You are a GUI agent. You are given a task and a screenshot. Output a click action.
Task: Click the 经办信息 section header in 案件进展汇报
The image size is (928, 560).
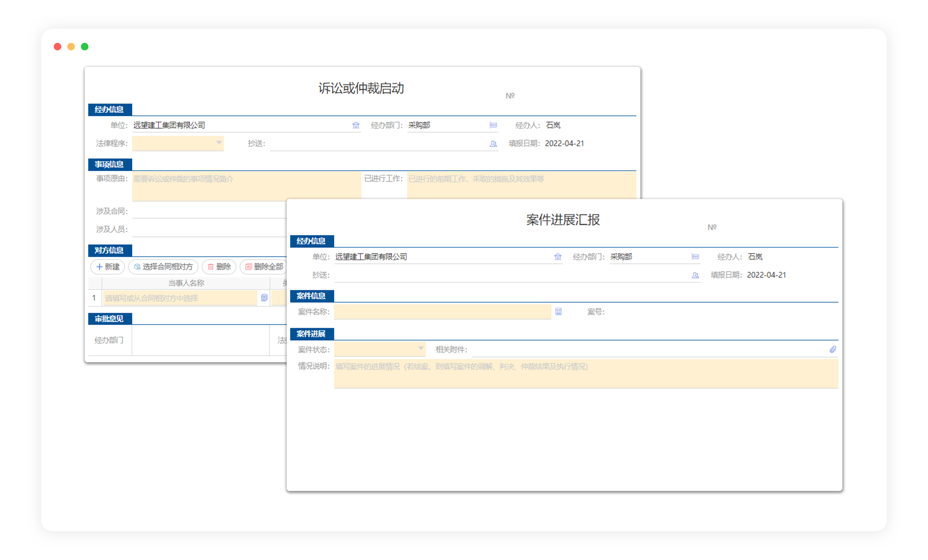click(312, 241)
